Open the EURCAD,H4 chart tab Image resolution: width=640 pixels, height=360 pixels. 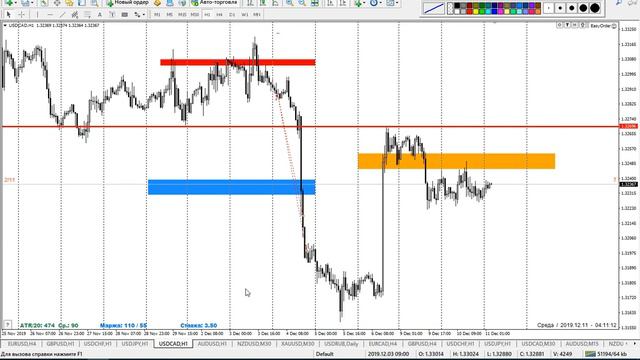click(382, 344)
